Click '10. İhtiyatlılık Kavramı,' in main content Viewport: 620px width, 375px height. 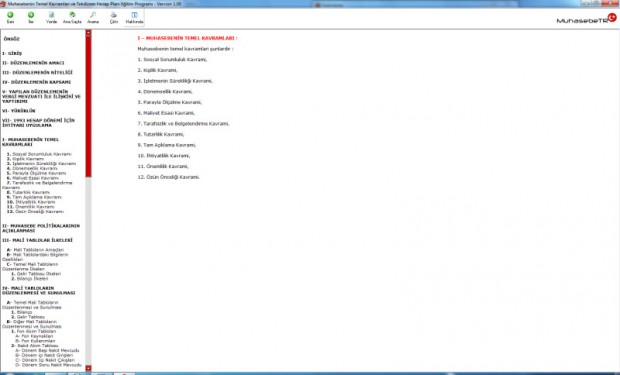click(164, 155)
